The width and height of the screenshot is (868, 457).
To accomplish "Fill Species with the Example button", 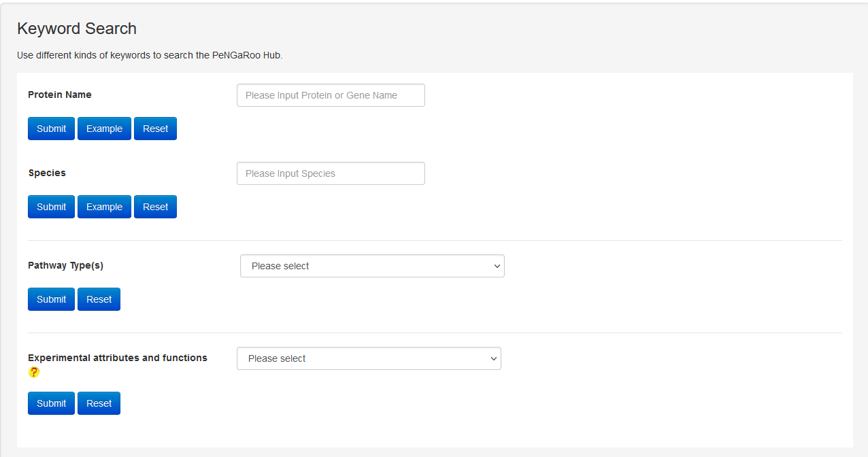I will click(104, 207).
